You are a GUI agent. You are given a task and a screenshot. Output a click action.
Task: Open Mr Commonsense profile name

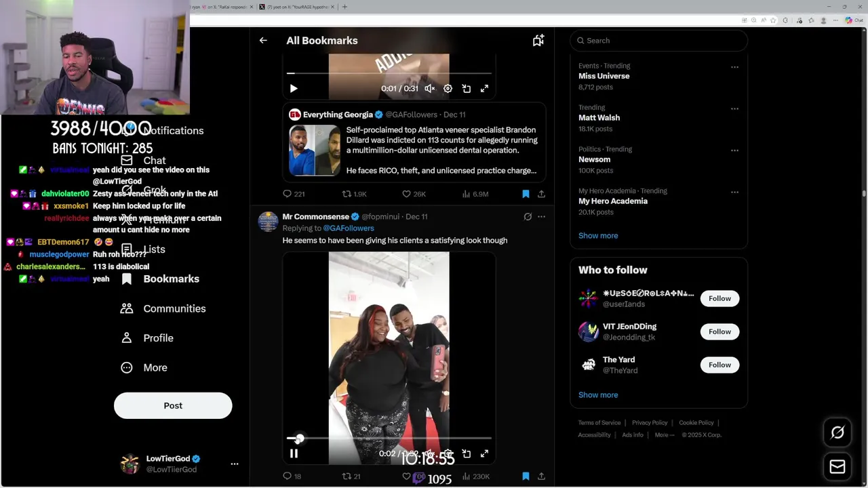(x=315, y=216)
